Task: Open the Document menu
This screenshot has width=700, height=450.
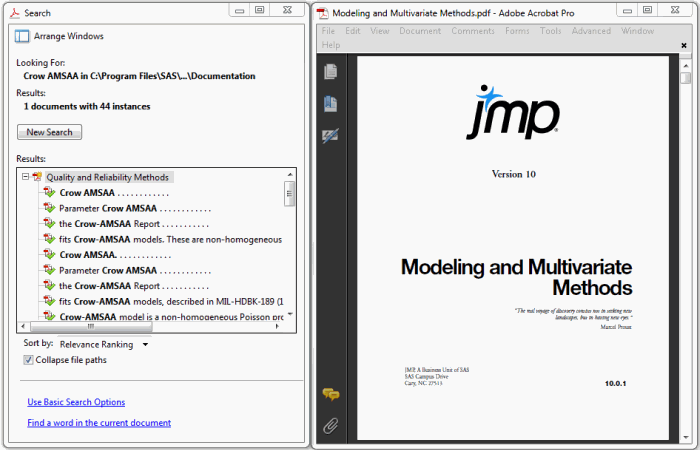Action: (420, 31)
